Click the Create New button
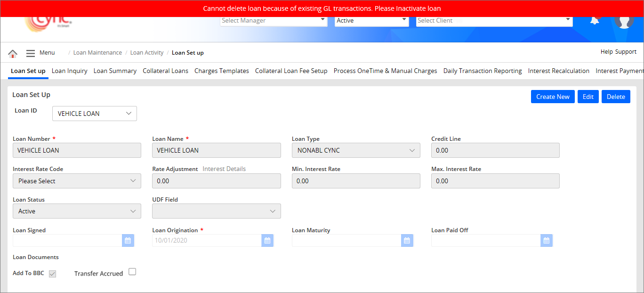 553,97
